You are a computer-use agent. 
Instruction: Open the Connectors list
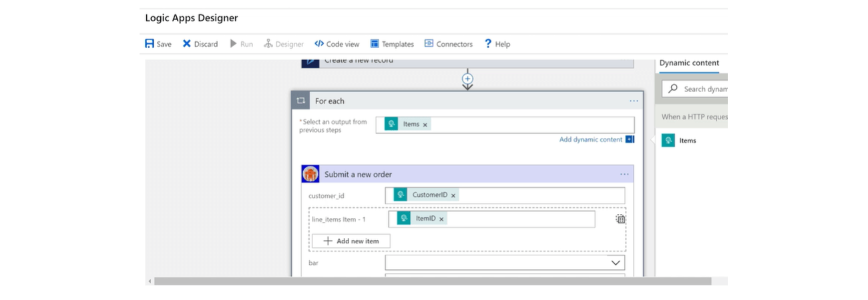point(449,44)
